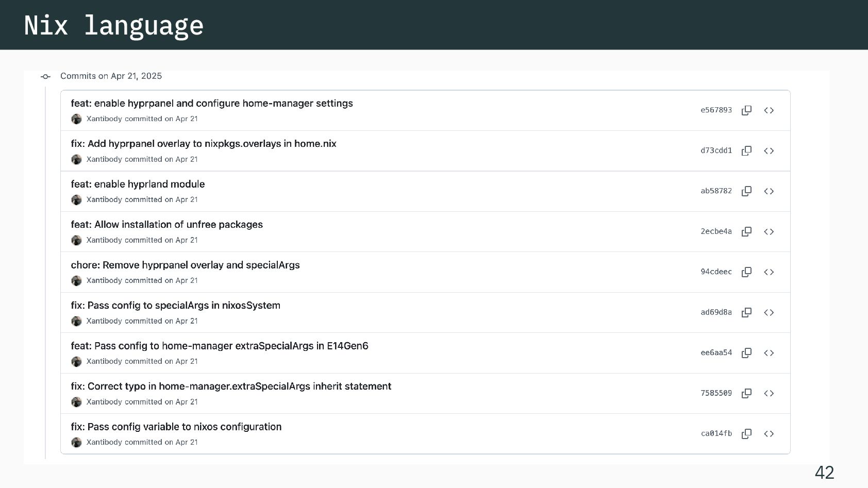Open Xantibody avatar on hyprland module commit
The image size is (868, 488).
[76, 200]
